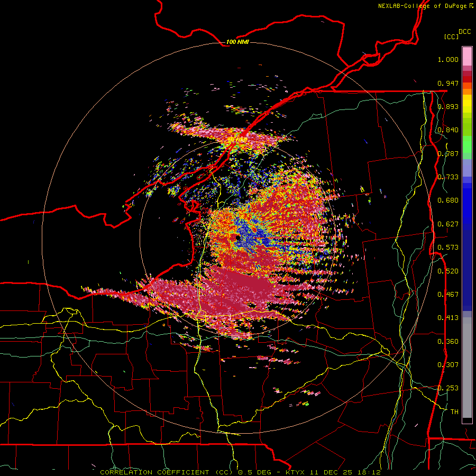Click the 50 NMI range ring label

pos(237,140)
